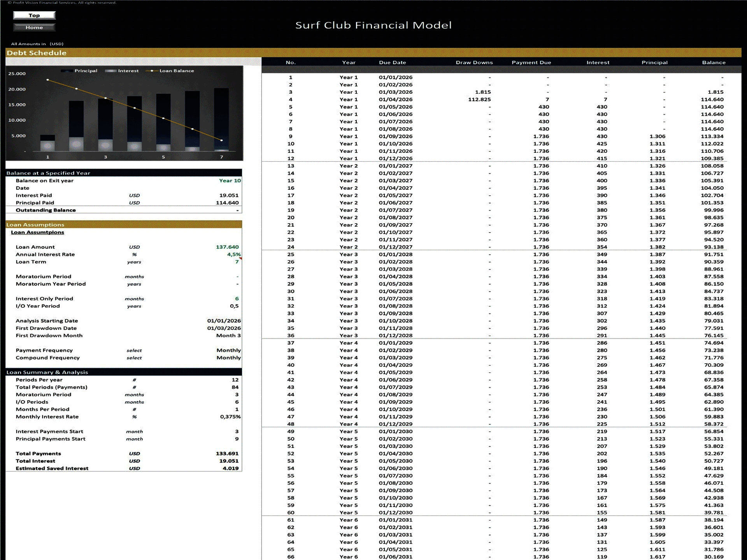Click the Draw Downs column header

474,63
